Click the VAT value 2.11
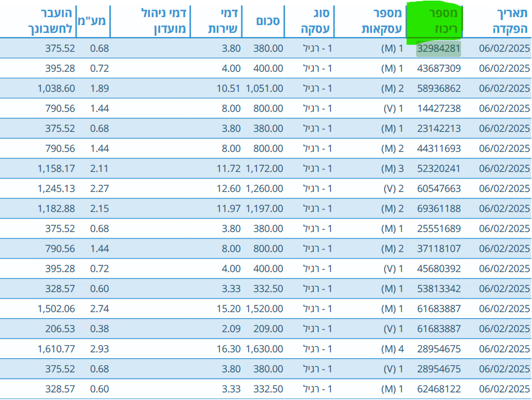 point(99,169)
